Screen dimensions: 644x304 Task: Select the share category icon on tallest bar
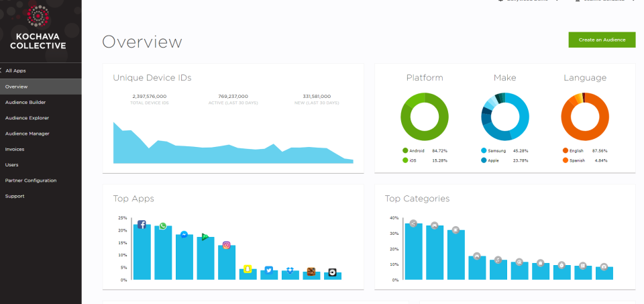pos(413,223)
